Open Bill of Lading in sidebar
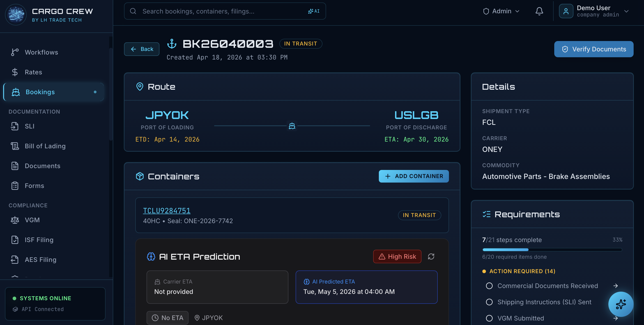Image resolution: width=644 pixels, height=325 pixels. pyautogui.click(x=45, y=146)
